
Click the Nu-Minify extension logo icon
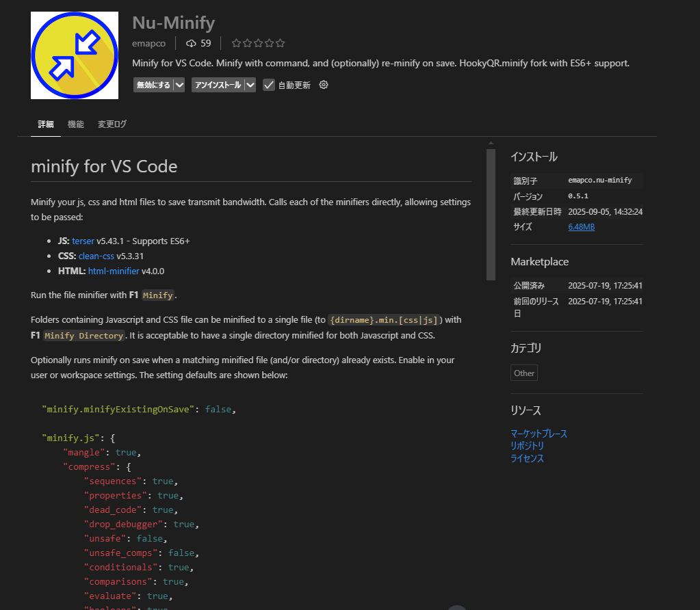[x=75, y=55]
